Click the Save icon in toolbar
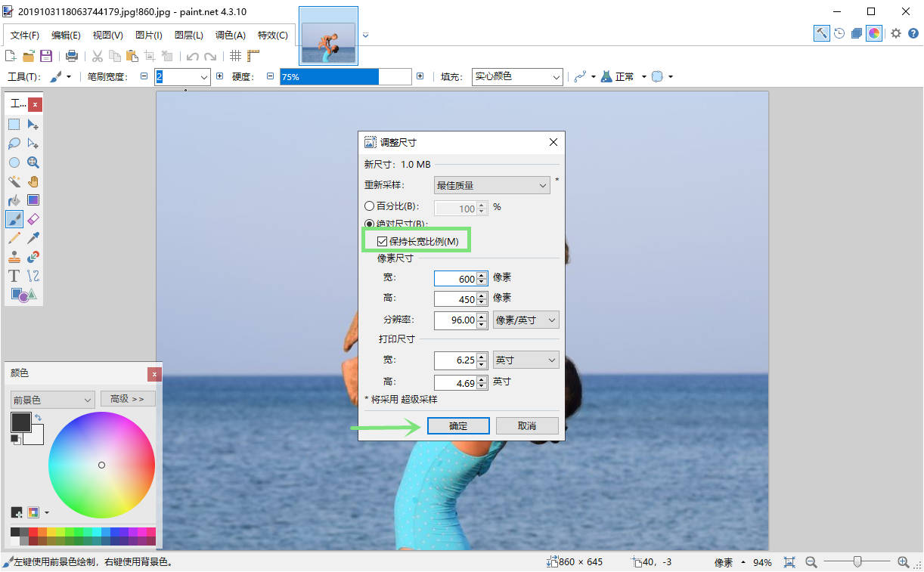The image size is (924, 572). 46,56
